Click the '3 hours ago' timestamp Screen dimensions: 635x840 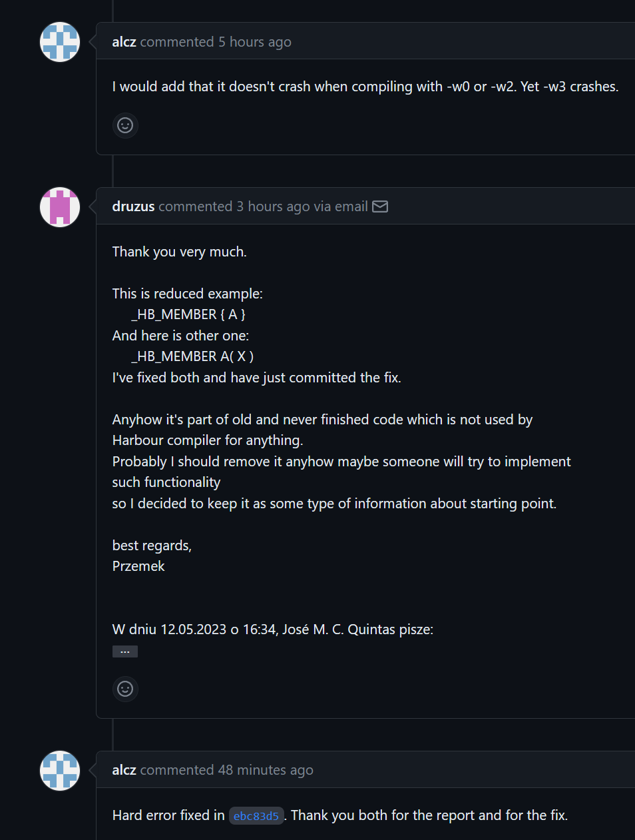[273, 207]
